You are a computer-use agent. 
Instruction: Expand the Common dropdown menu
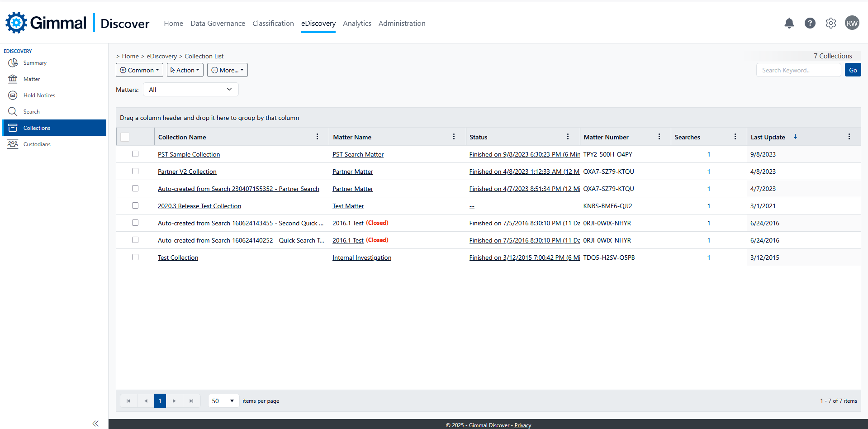139,70
